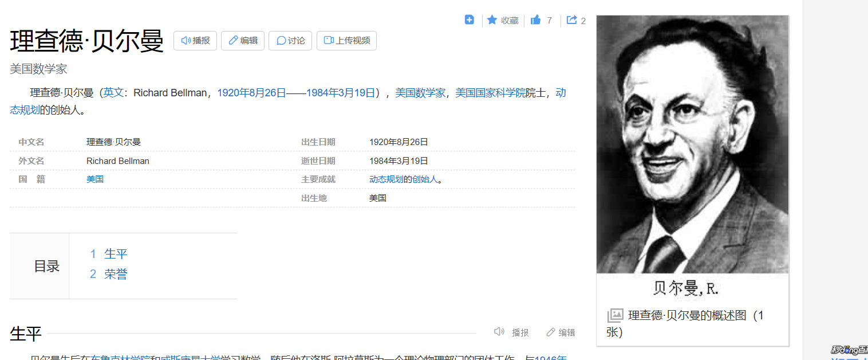Click the share count 2
The height and width of the screenshot is (360, 868).
(x=583, y=21)
